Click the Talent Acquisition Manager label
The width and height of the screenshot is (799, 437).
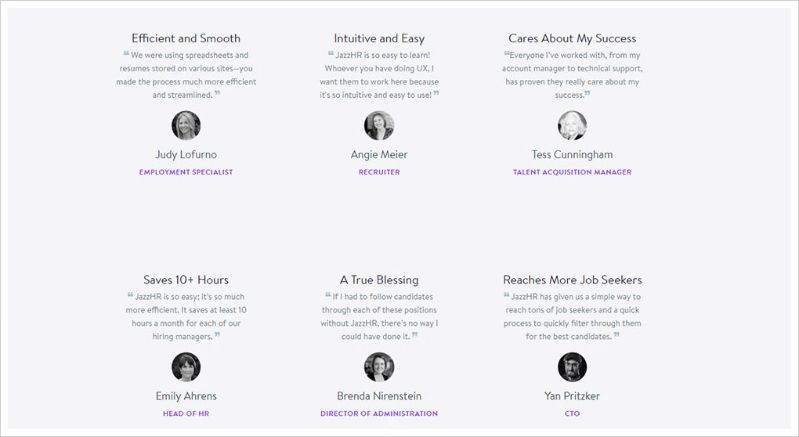click(572, 172)
